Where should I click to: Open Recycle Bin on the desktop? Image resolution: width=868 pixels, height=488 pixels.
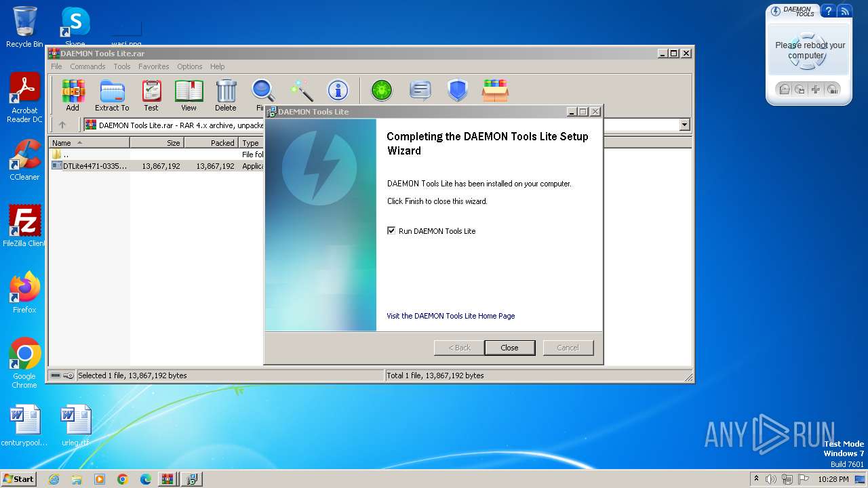24,27
